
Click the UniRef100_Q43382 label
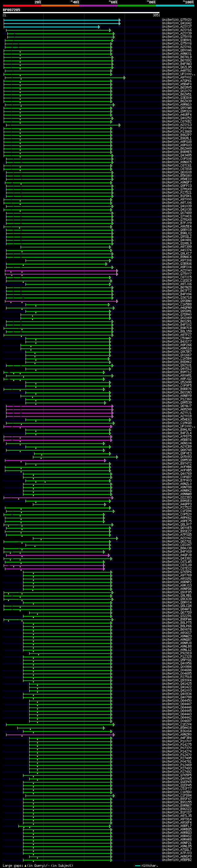coord(177,558)
